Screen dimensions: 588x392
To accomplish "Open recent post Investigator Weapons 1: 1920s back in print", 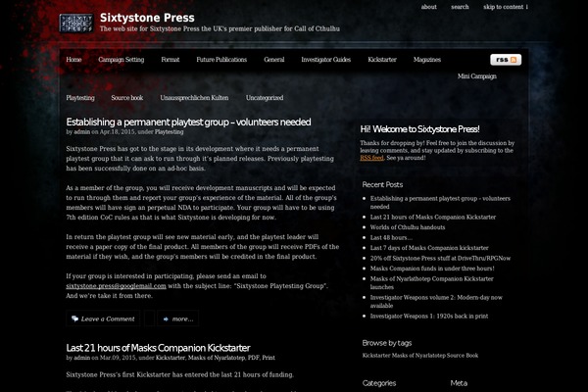I will [x=429, y=317].
